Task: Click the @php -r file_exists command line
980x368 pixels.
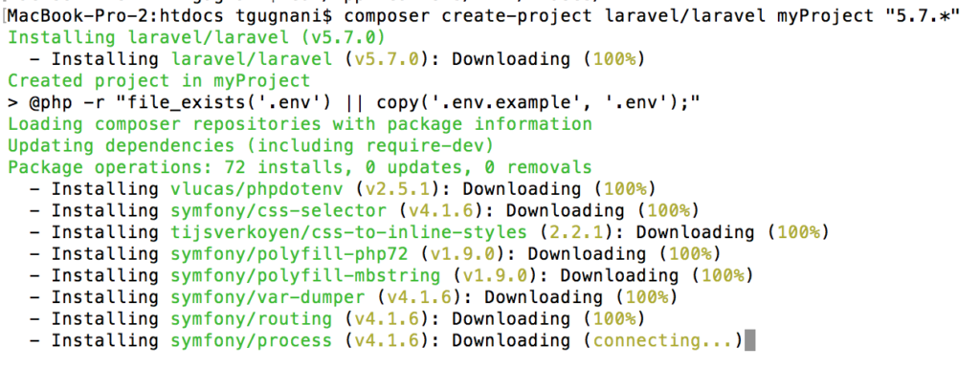Action: (x=354, y=102)
